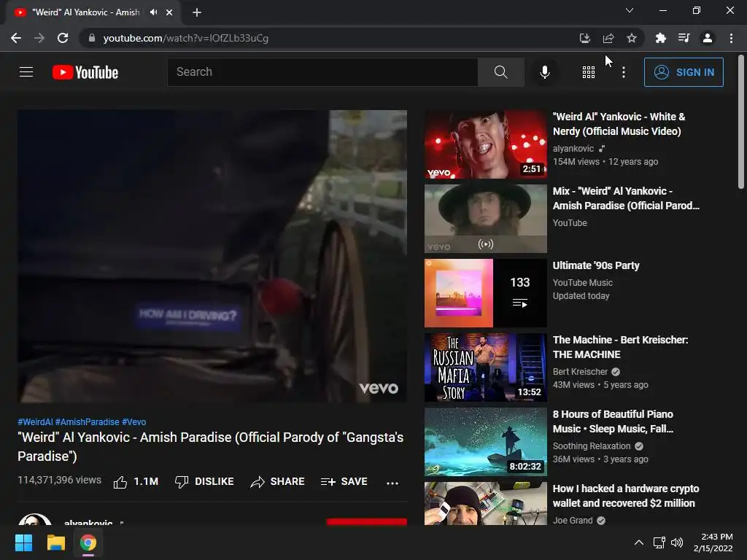747x560 pixels.
Task: Open the Amish Paradise Mix thumbnail
Action: 485,219
